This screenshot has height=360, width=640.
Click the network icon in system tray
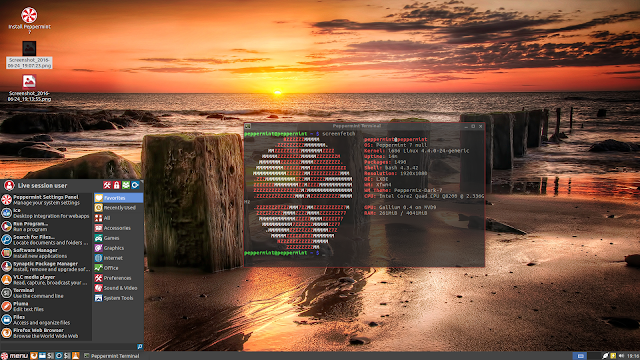[605, 356]
